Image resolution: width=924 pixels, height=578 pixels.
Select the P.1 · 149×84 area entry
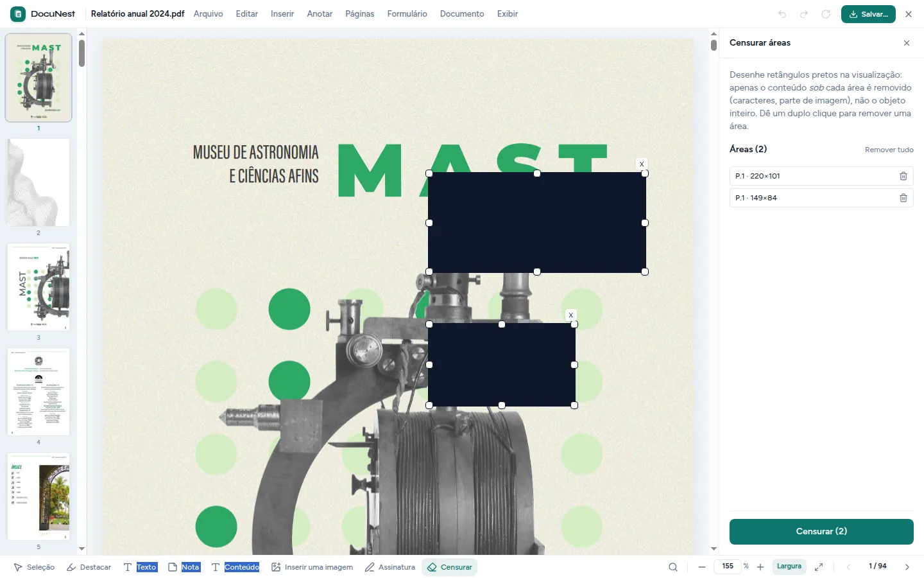(821, 198)
